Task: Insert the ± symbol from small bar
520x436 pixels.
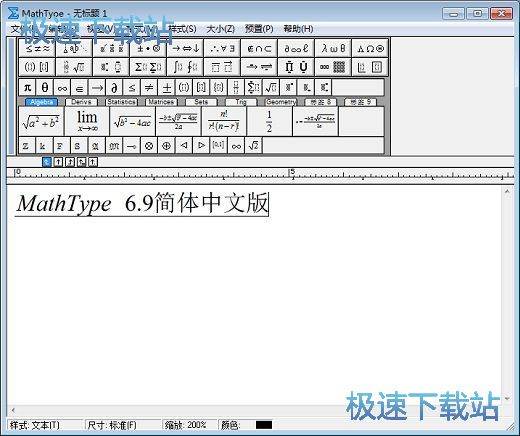Action: tap(166, 88)
